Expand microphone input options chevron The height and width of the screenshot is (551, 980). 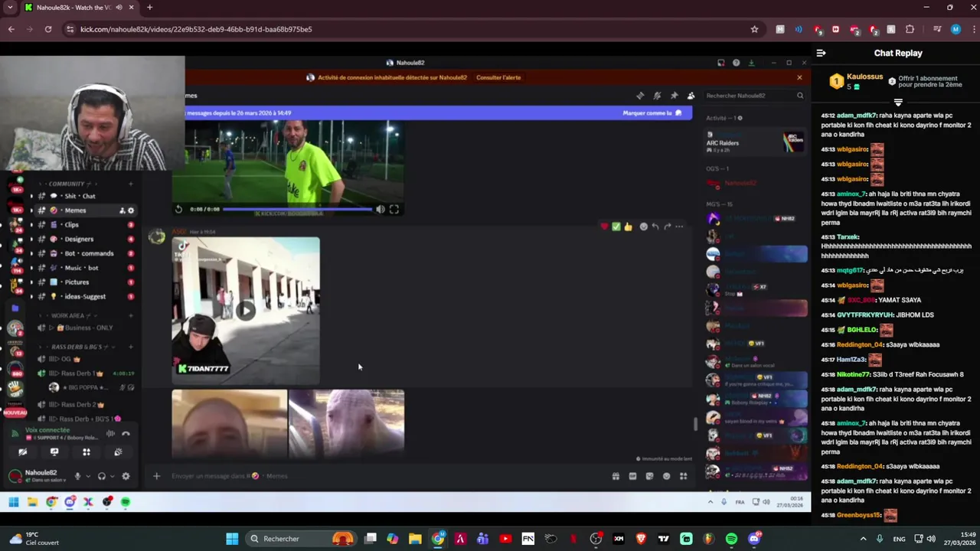(x=87, y=476)
